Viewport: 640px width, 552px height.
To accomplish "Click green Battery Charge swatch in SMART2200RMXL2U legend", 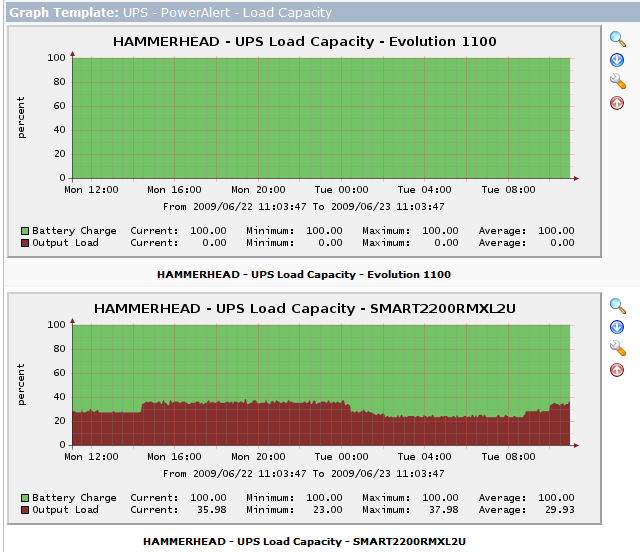I will point(25,498).
